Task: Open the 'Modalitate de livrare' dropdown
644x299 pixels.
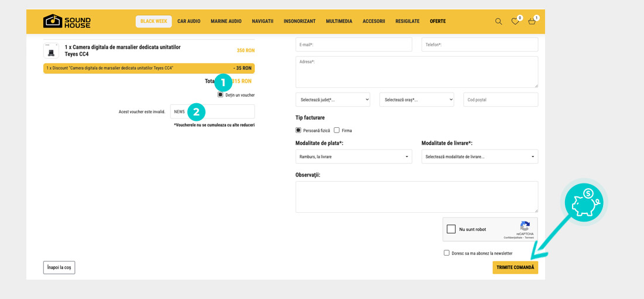Action: coord(479,157)
